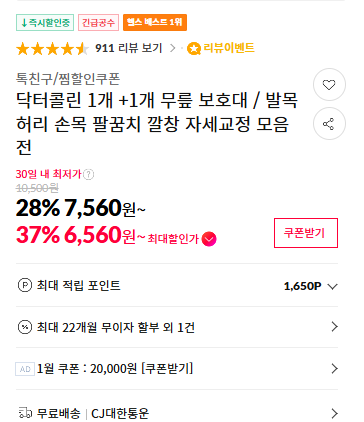Click the 쿠폰받기 button
The image size is (364, 422).
[306, 233]
